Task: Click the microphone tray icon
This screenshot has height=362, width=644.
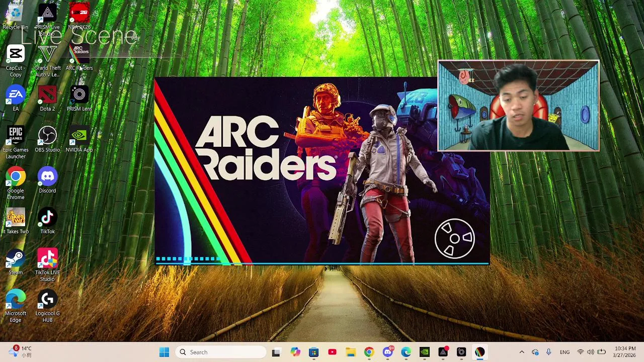Action: [x=548, y=352]
